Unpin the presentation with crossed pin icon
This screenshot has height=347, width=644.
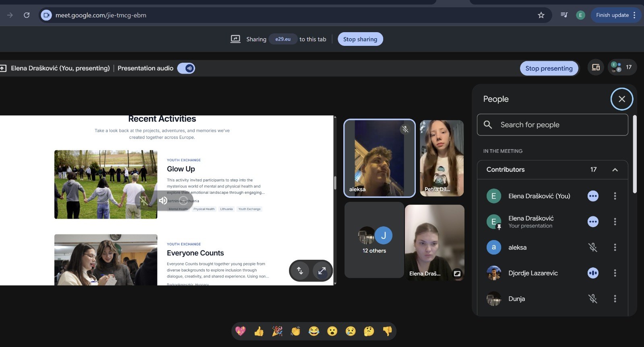point(143,200)
